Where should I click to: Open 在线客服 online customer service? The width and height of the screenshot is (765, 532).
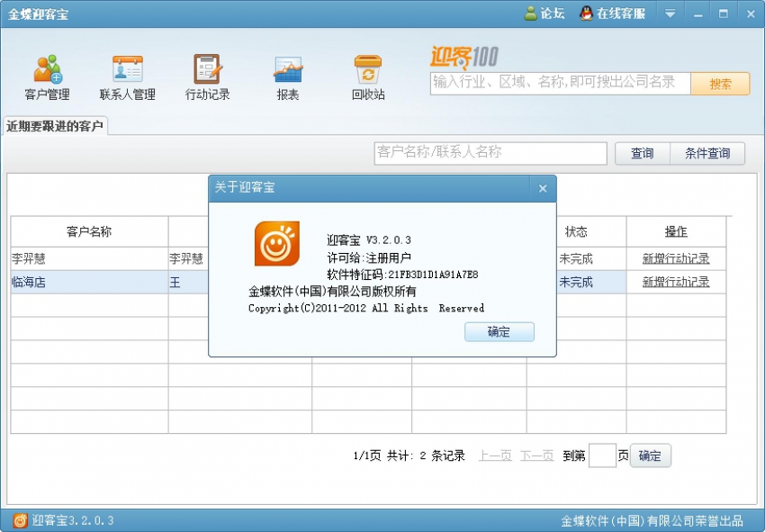tap(616, 14)
